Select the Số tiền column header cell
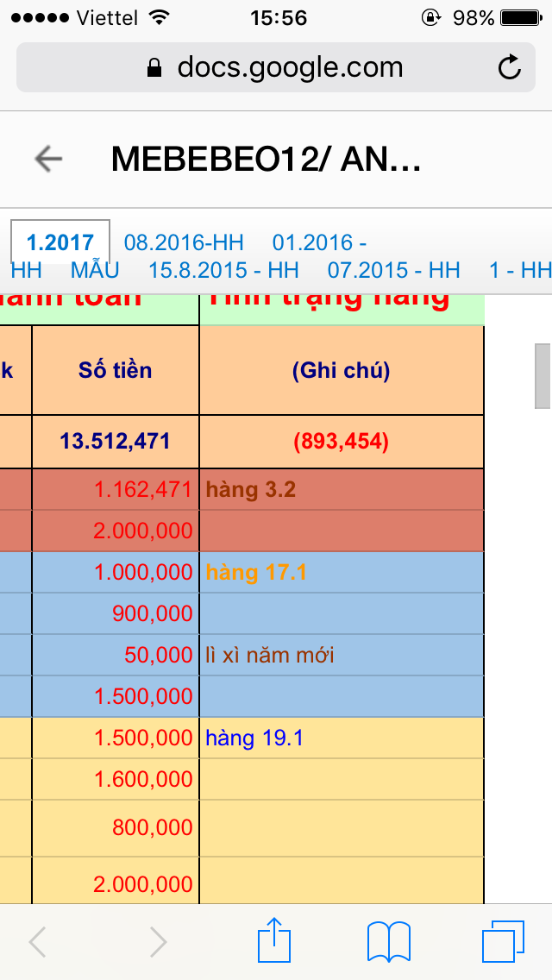This screenshot has height=980, width=552. click(x=116, y=371)
